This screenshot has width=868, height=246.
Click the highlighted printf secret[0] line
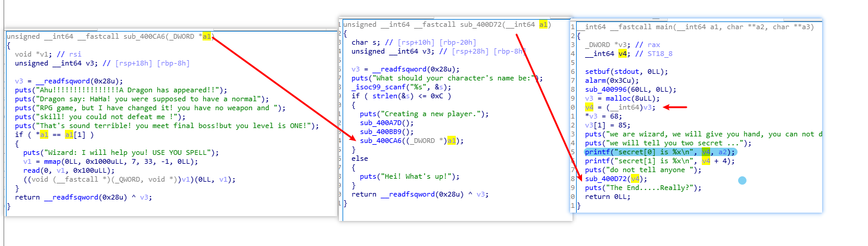tap(659, 152)
